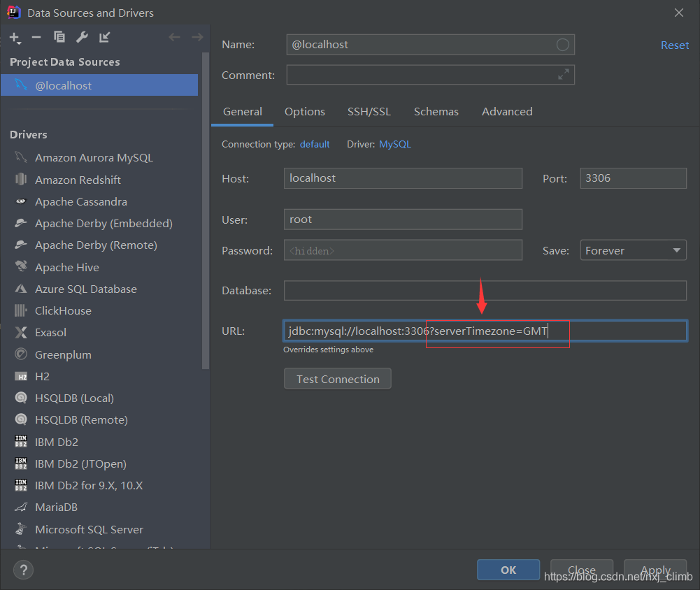
Task: Choose the Apache Cassandra driver
Action: 81,202
